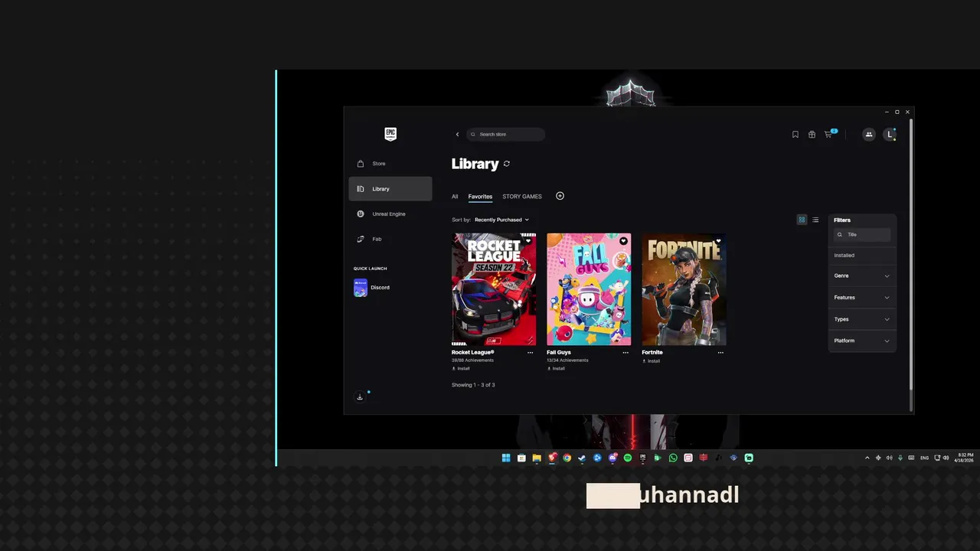The height and width of the screenshot is (551, 980).
Task: Click the Rocket League® title link
Action: coord(472,353)
